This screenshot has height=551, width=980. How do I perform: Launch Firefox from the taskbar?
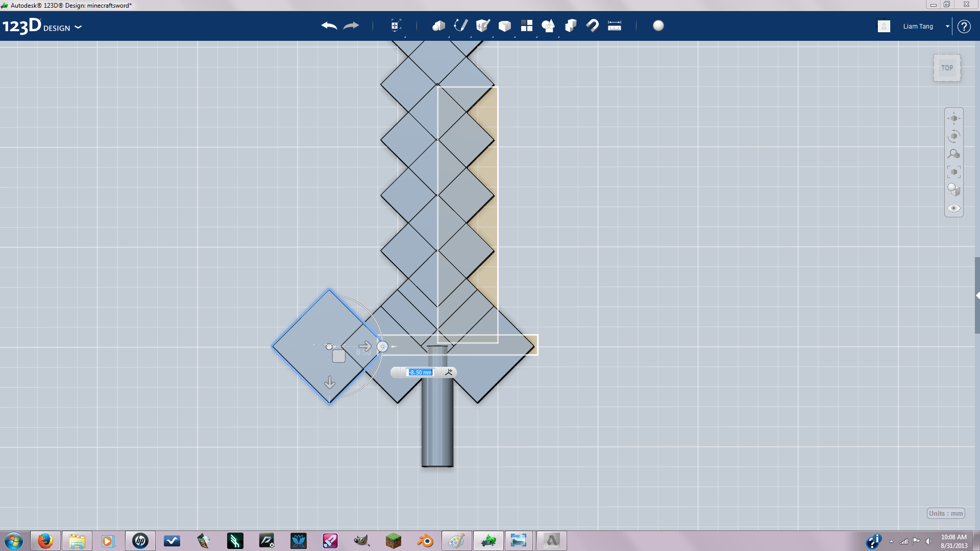45,541
